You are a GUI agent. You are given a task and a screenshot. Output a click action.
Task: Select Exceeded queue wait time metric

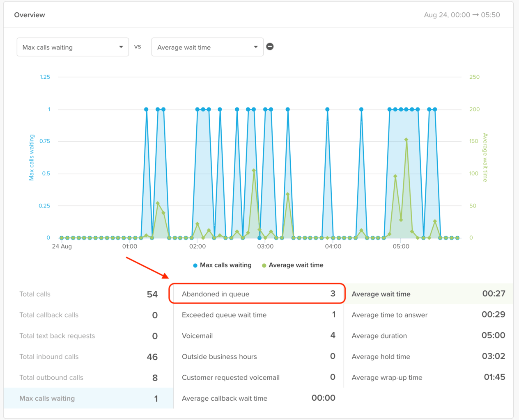[x=258, y=315]
